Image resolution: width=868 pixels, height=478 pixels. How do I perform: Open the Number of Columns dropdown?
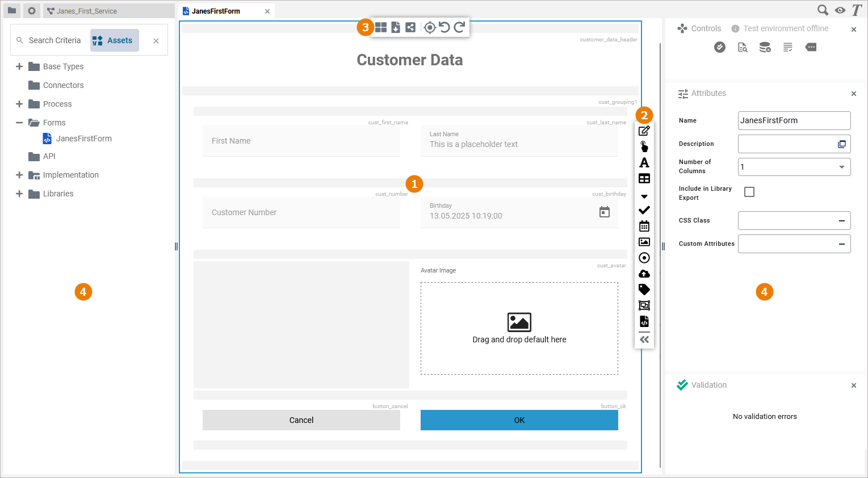(x=841, y=167)
